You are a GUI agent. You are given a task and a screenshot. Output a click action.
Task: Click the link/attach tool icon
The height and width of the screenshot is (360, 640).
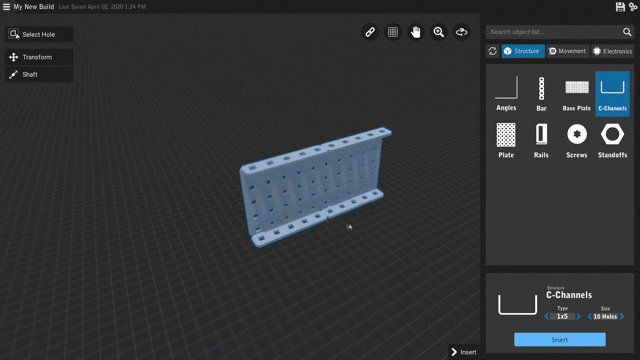[370, 32]
